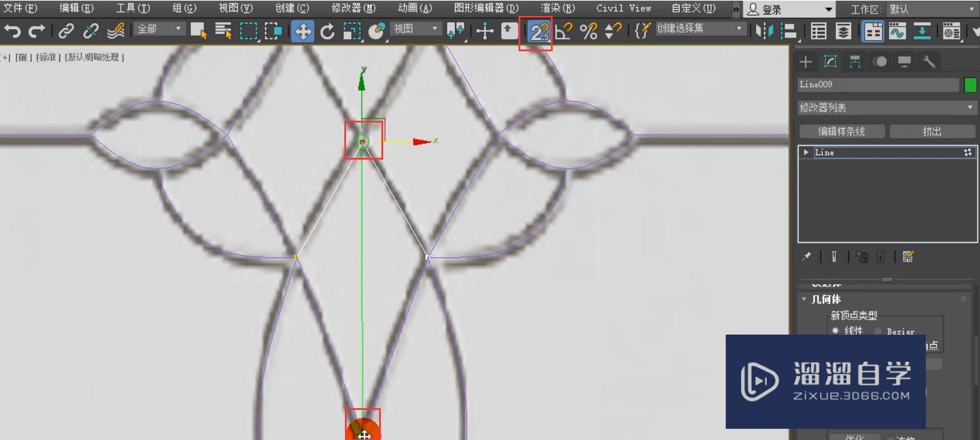The height and width of the screenshot is (440, 980).
Task: Toggle the Scene Explorer icon
Action: pyautogui.click(x=818, y=31)
